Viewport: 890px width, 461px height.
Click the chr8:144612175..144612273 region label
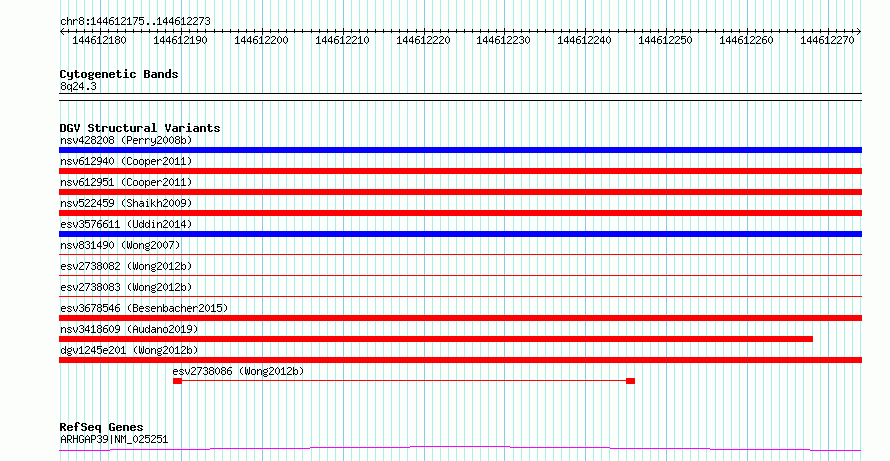coord(135,21)
